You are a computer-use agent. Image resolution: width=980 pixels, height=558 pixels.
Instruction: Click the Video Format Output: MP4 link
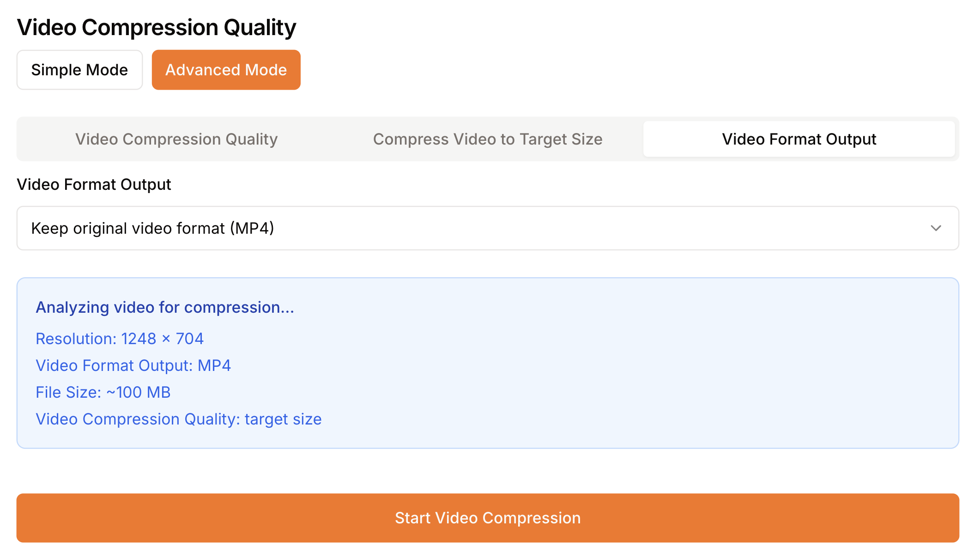133,365
